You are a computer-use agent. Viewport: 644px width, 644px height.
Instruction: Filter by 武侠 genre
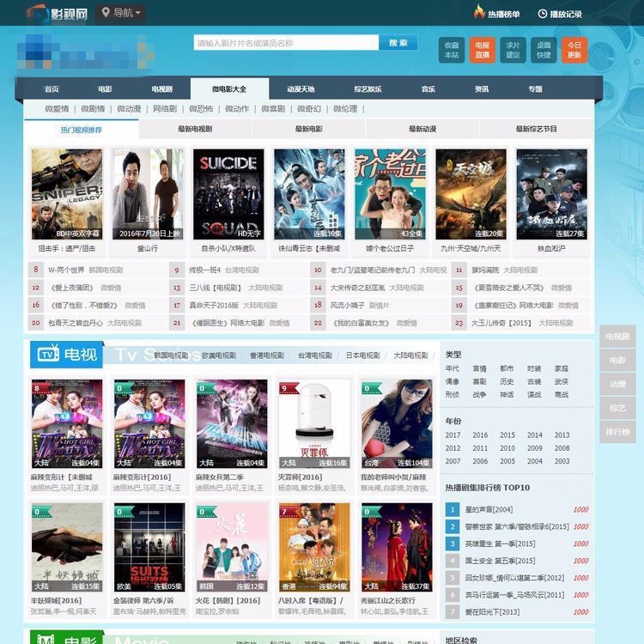pos(562,381)
